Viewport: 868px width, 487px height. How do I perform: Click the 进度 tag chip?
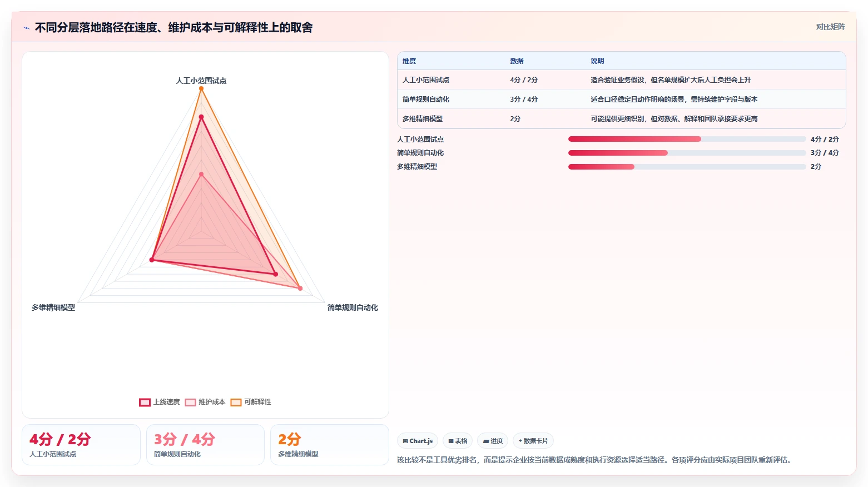(493, 441)
